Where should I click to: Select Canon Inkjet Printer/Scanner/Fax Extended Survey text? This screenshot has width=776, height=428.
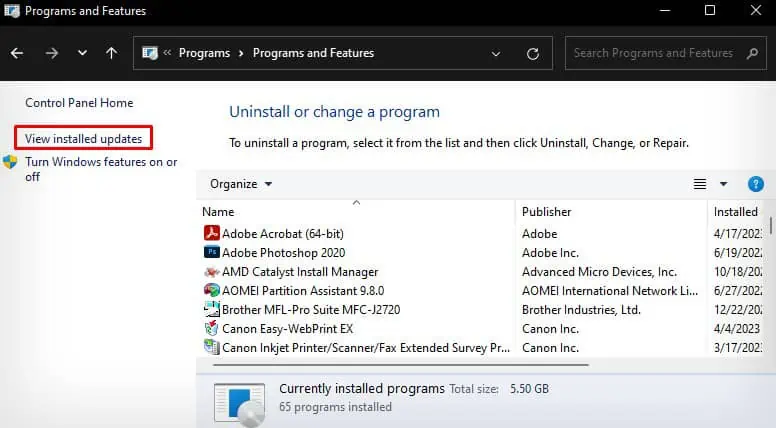click(x=366, y=348)
